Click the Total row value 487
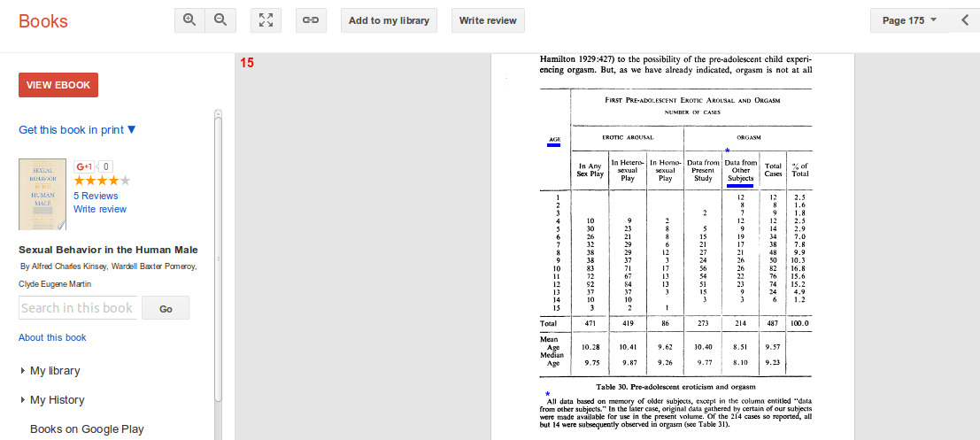Viewport: 980px width, 440px height. click(x=773, y=324)
